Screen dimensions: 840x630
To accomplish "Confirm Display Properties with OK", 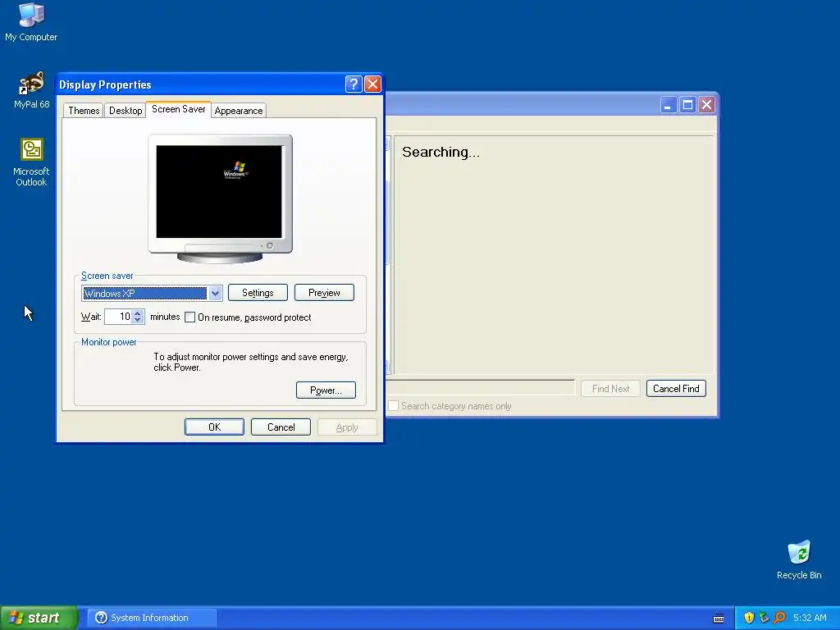I will click(x=214, y=427).
